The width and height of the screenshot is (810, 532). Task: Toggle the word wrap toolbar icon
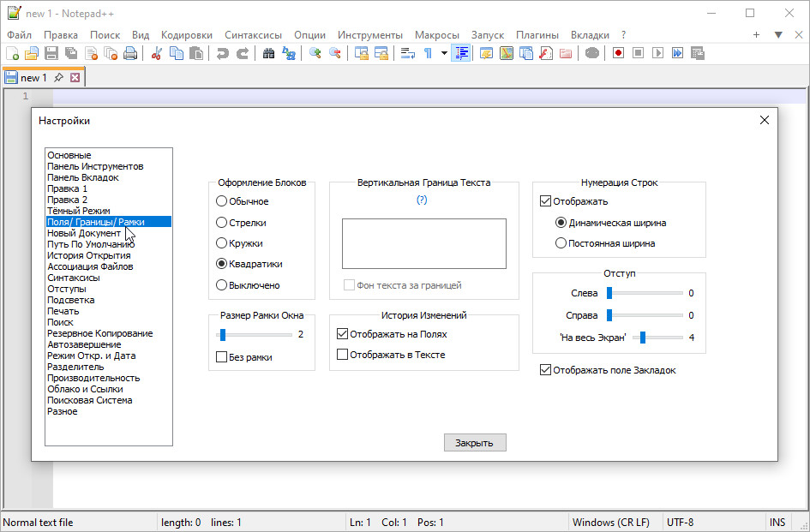tap(408, 53)
